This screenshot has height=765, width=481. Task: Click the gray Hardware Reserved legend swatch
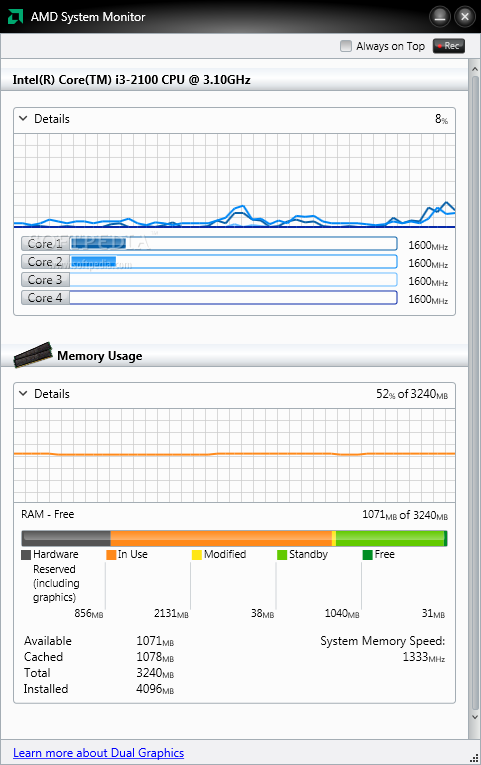click(26, 555)
